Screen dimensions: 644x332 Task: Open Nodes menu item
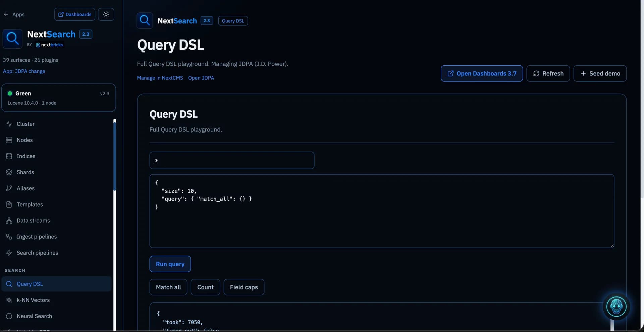pos(56,140)
